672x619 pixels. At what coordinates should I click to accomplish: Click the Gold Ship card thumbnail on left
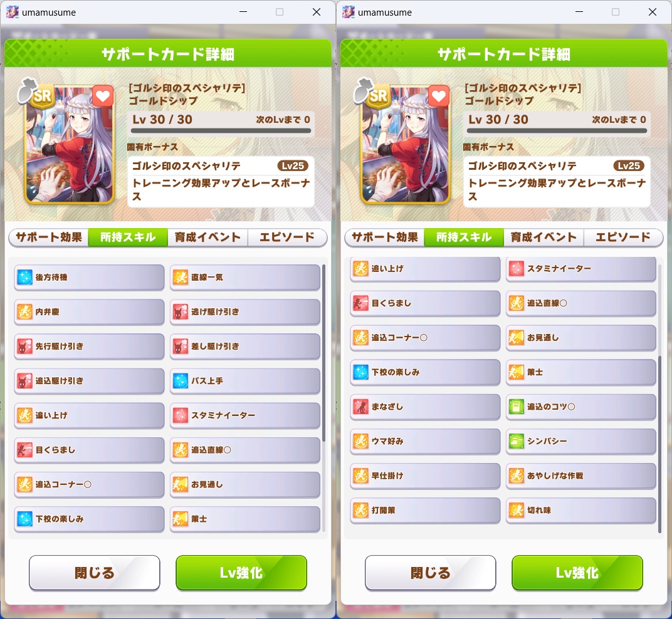[70, 143]
